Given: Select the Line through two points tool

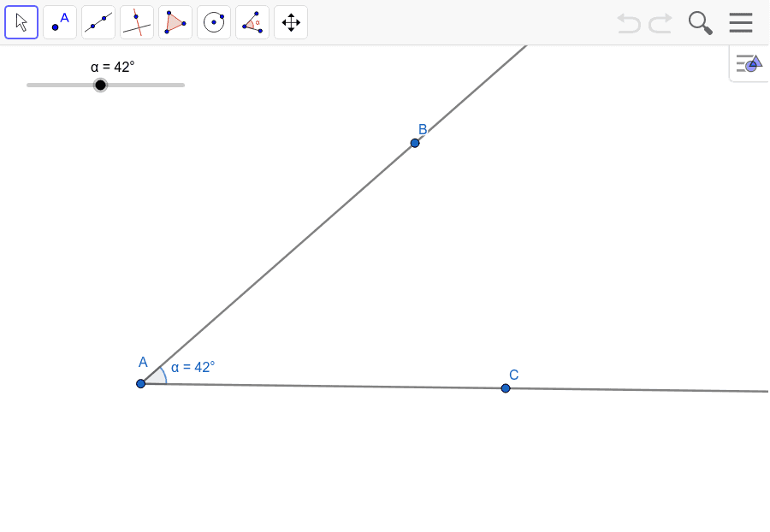Looking at the screenshot, I should click(x=98, y=22).
